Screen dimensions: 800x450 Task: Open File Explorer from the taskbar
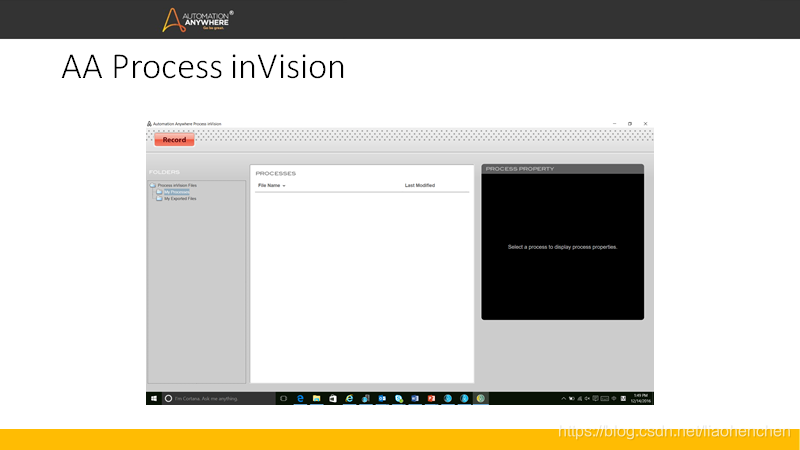tap(316, 398)
